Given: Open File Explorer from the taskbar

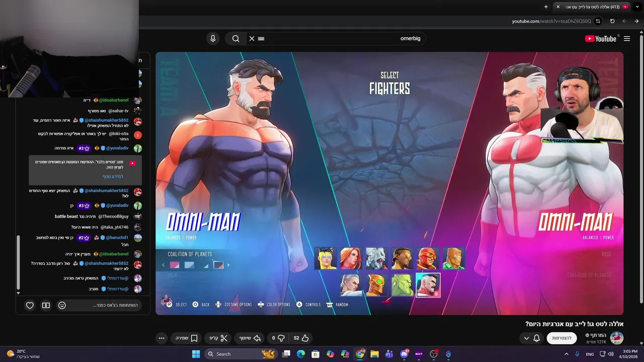Looking at the screenshot, I should tap(374, 354).
